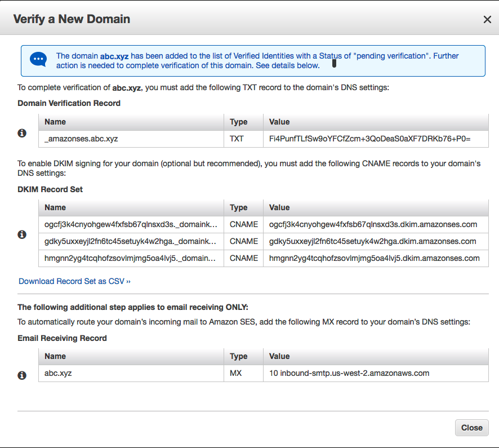Click the speech bubble notification icon
499x448 pixels.
(x=38, y=59)
